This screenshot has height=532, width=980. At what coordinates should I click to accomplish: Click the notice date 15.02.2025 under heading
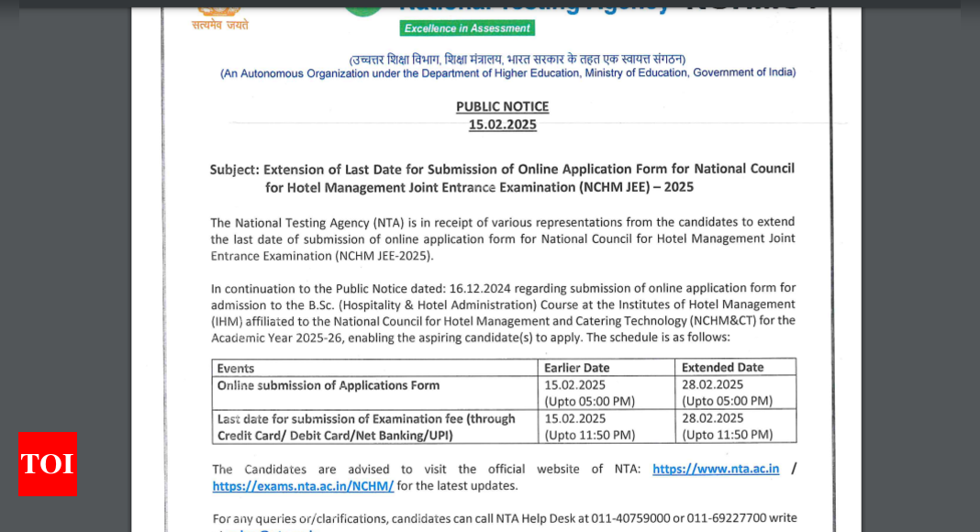(502, 125)
